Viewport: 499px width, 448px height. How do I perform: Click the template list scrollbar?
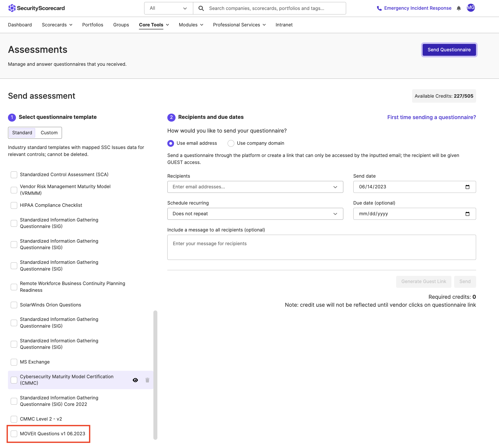pyautogui.click(x=155, y=375)
